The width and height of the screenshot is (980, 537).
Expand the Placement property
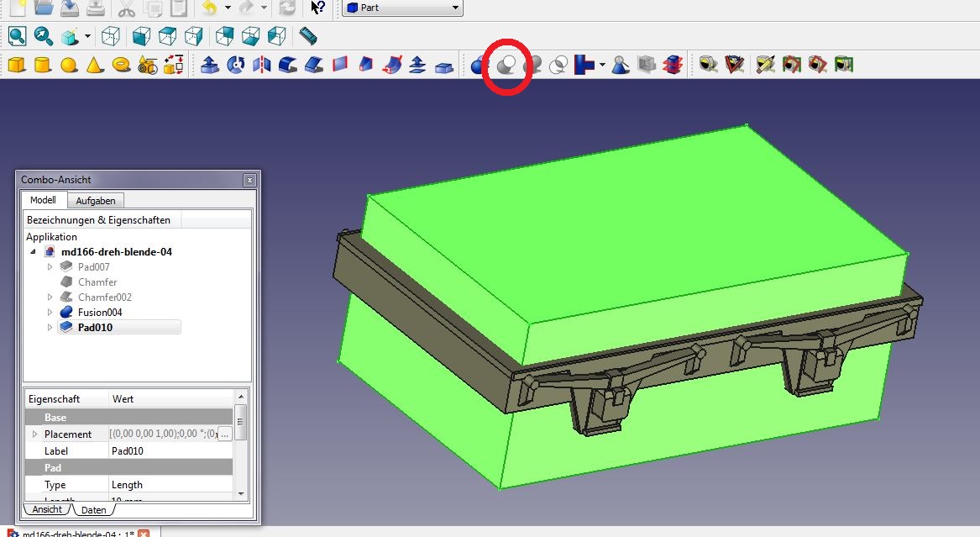(x=35, y=434)
